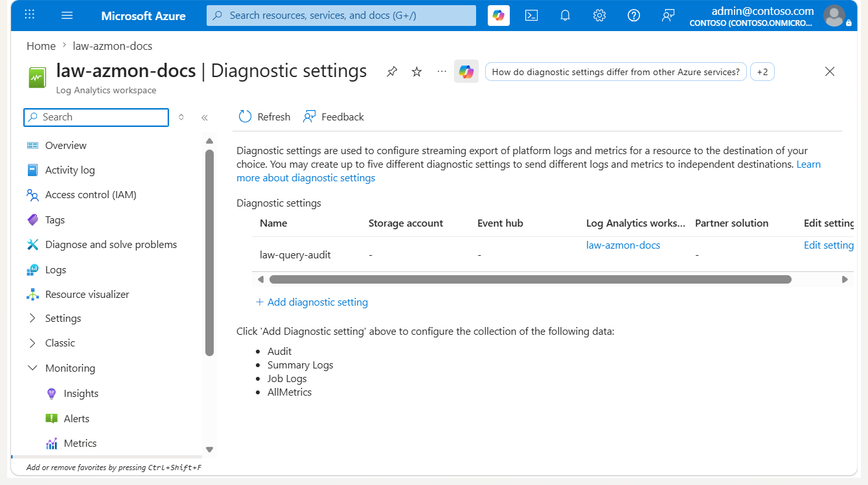868x485 pixels.
Task: Open Cloud Shell terminal
Action: 531,16
